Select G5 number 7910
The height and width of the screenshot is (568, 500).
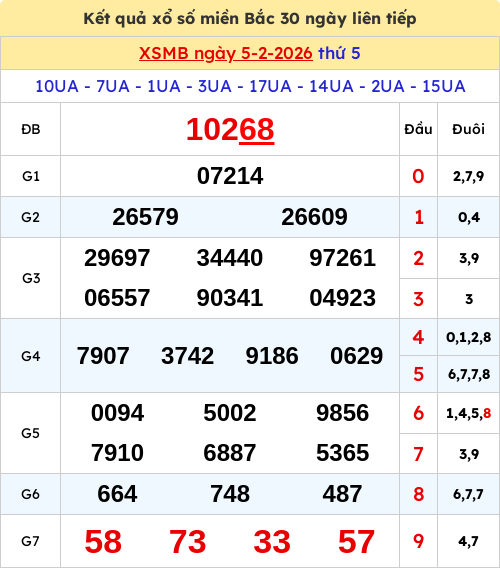[x=117, y=453]
